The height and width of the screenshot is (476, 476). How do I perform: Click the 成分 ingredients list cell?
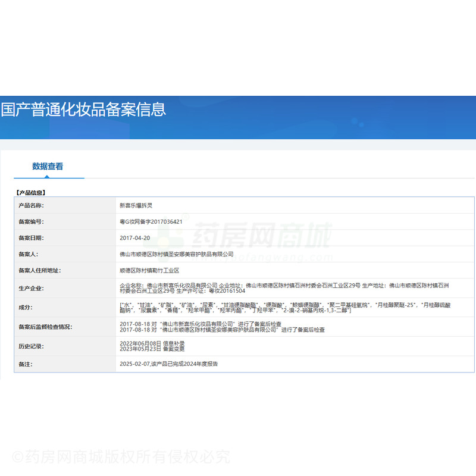268,309
